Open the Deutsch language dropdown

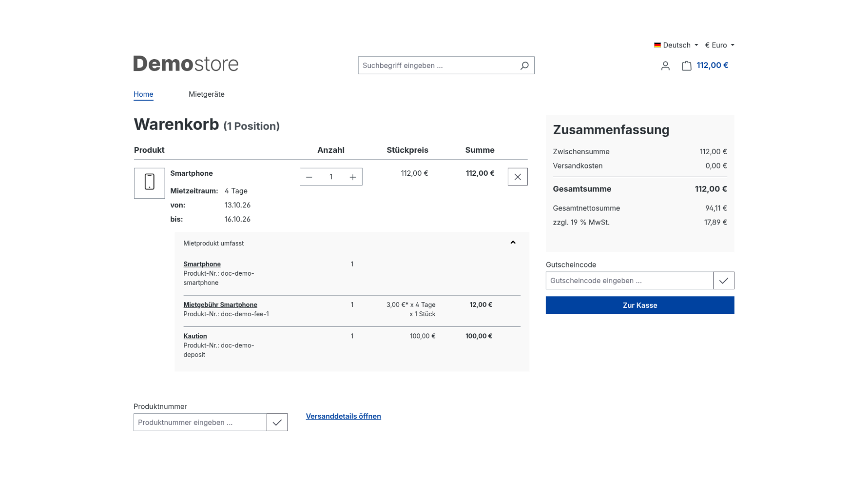676,45
